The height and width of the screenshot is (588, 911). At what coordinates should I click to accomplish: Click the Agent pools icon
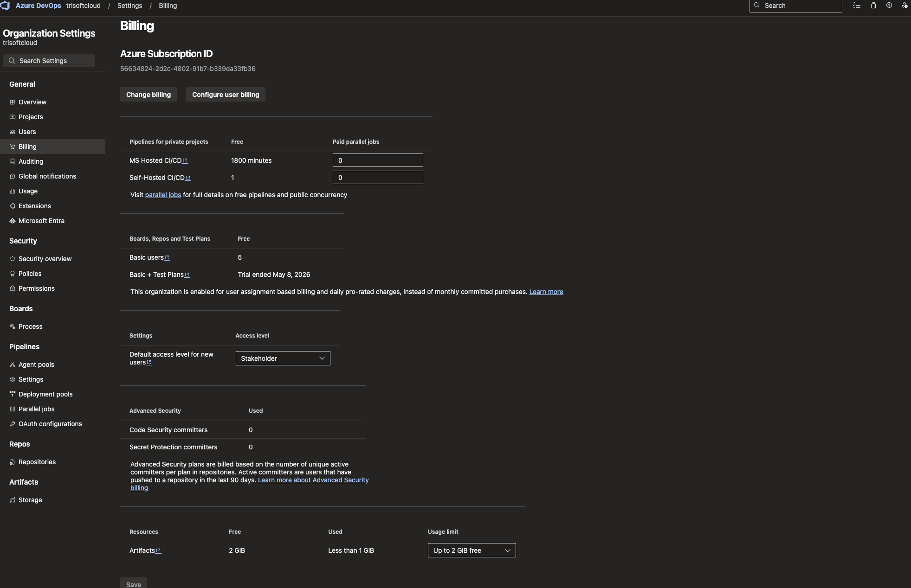tap(13, 364)
